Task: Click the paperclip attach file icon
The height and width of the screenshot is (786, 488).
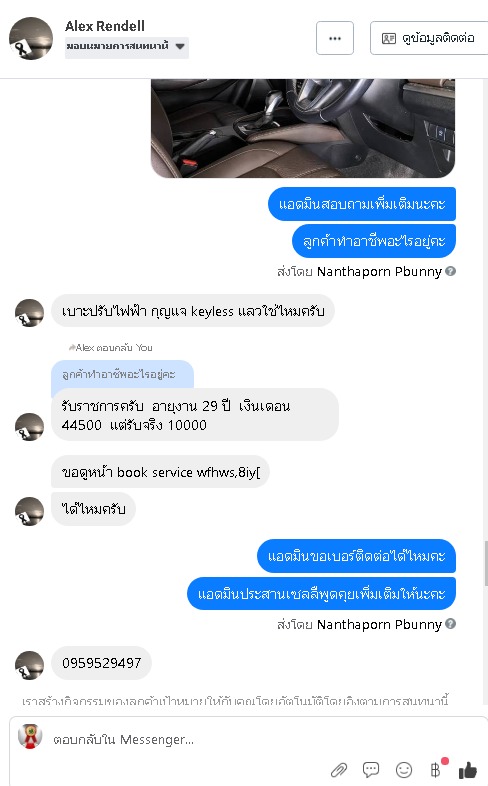Action: click(339, 769)
